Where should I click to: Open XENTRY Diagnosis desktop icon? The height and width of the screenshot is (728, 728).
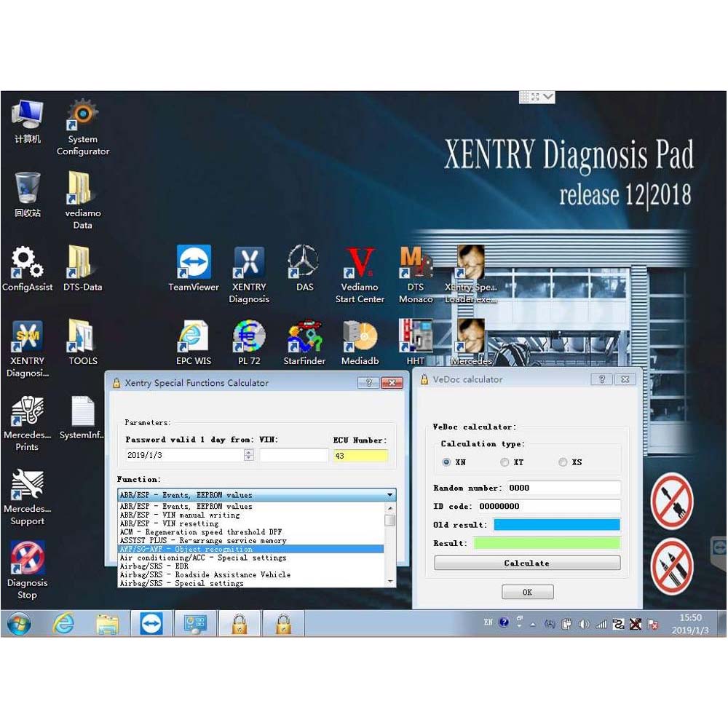249,274
